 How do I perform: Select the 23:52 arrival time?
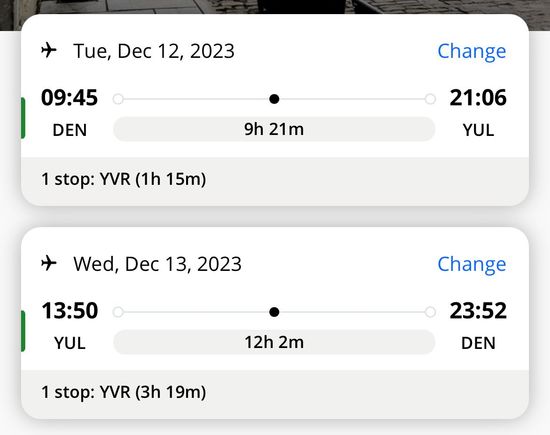point(478,310)
